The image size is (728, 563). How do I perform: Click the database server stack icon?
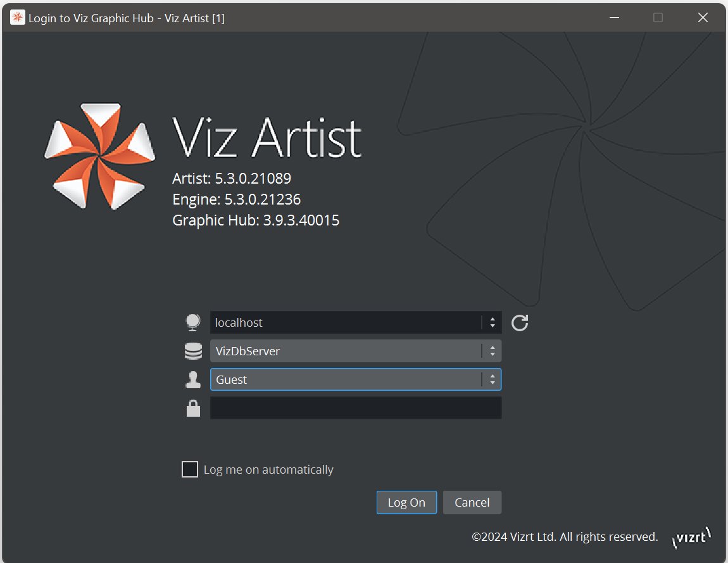[x=193, y=351]
